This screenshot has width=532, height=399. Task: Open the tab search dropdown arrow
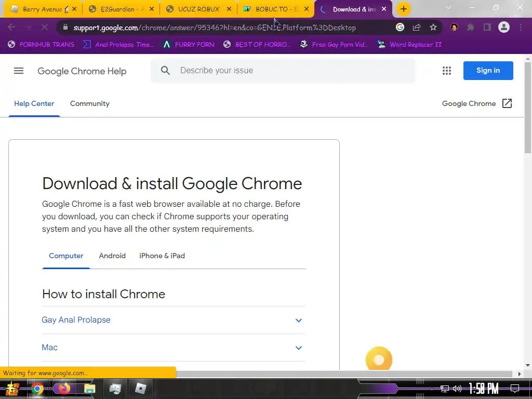click(448, 7)
